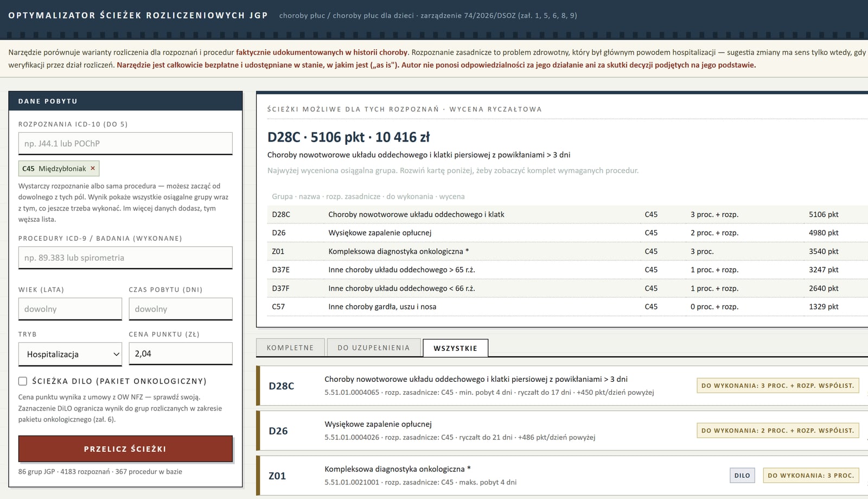Click the Przelicz ścieżki button
This screenshot has width=868, height=499.
click(x=125, y=449)
